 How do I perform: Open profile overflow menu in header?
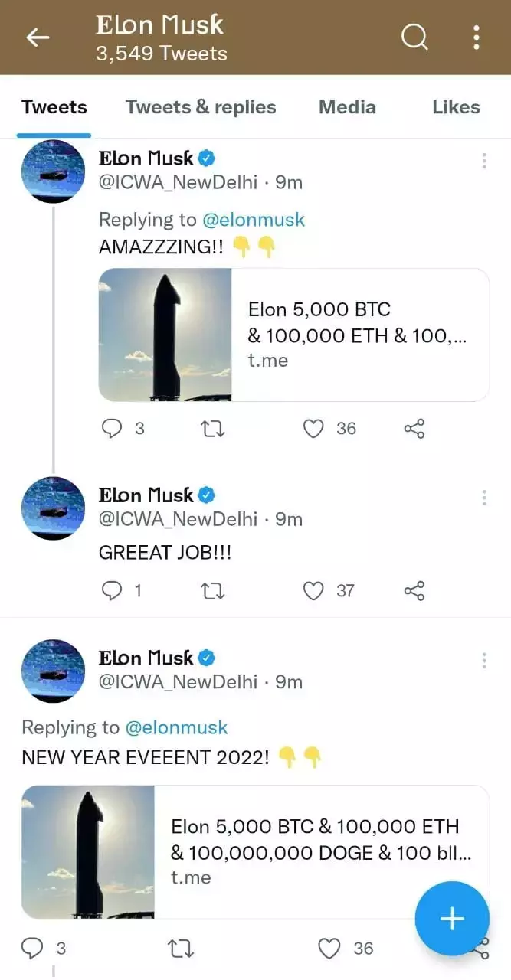(x=477, y=37)
